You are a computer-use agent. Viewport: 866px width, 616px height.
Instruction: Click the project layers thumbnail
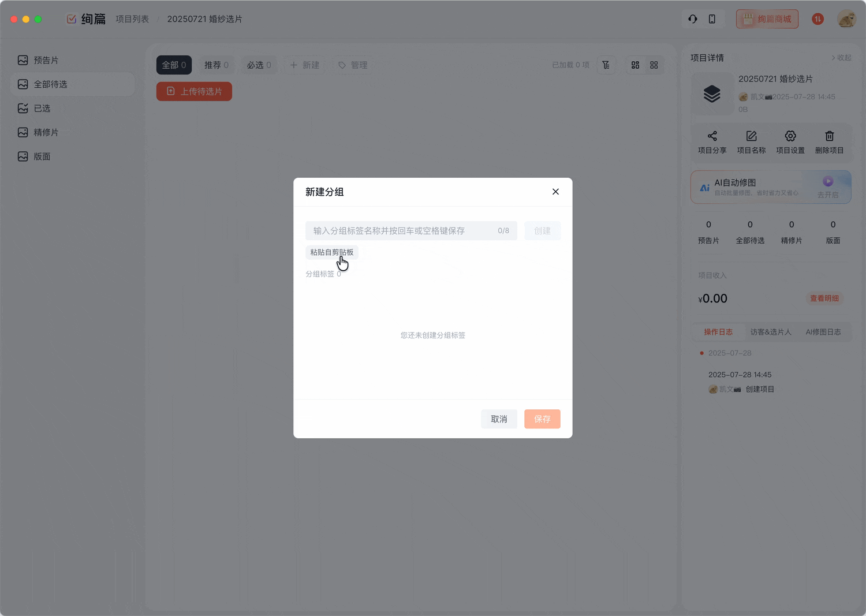712,94
